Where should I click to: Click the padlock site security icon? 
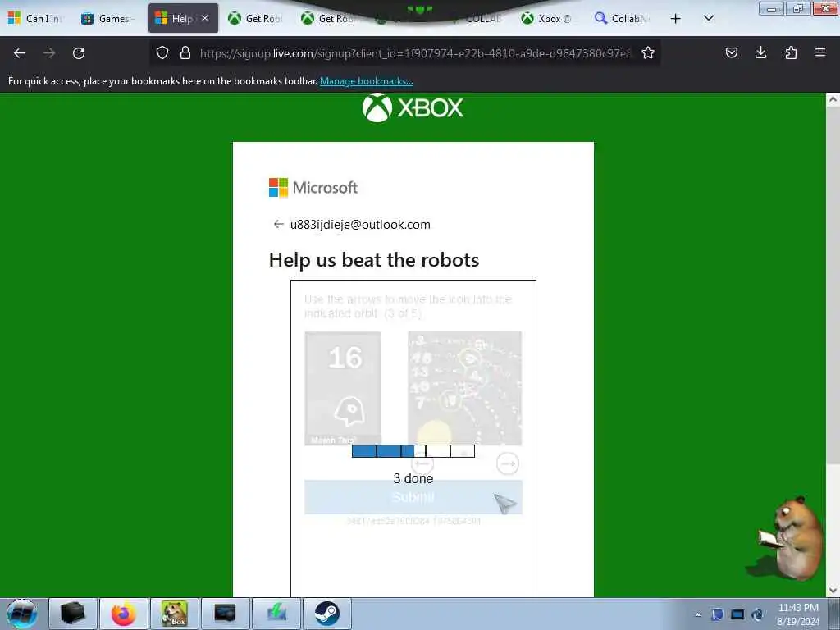coord(185,52)
